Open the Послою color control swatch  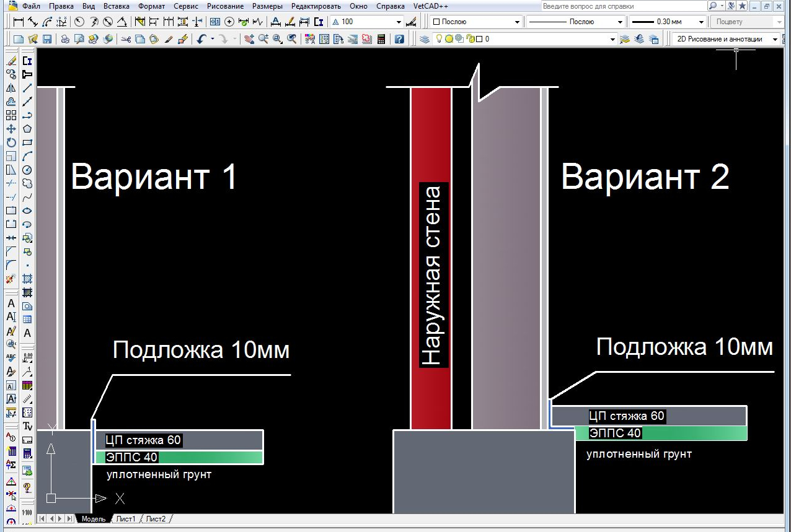coord(476,22)
